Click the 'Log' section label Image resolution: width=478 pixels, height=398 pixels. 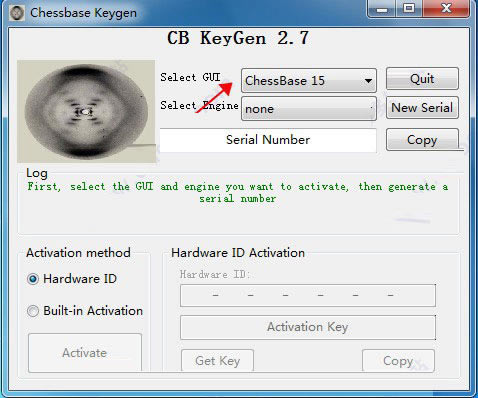(x=37, y=173)
